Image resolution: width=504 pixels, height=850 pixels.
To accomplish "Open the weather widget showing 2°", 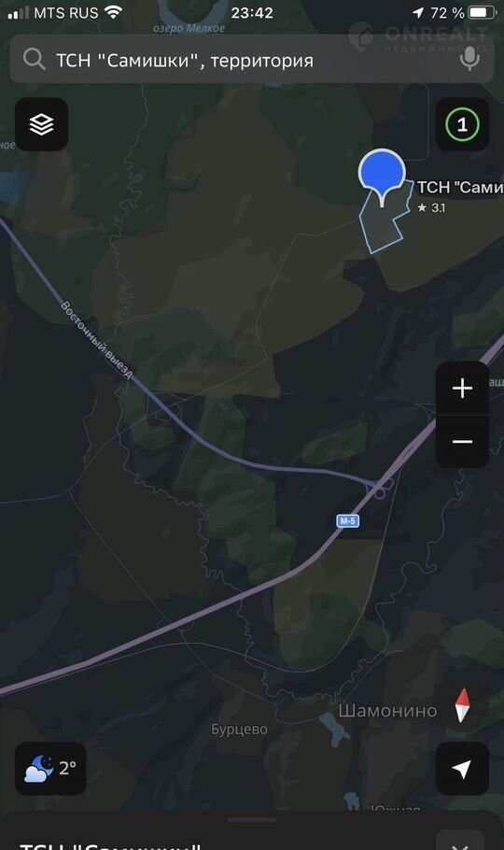I will click(x=50, y=769).
